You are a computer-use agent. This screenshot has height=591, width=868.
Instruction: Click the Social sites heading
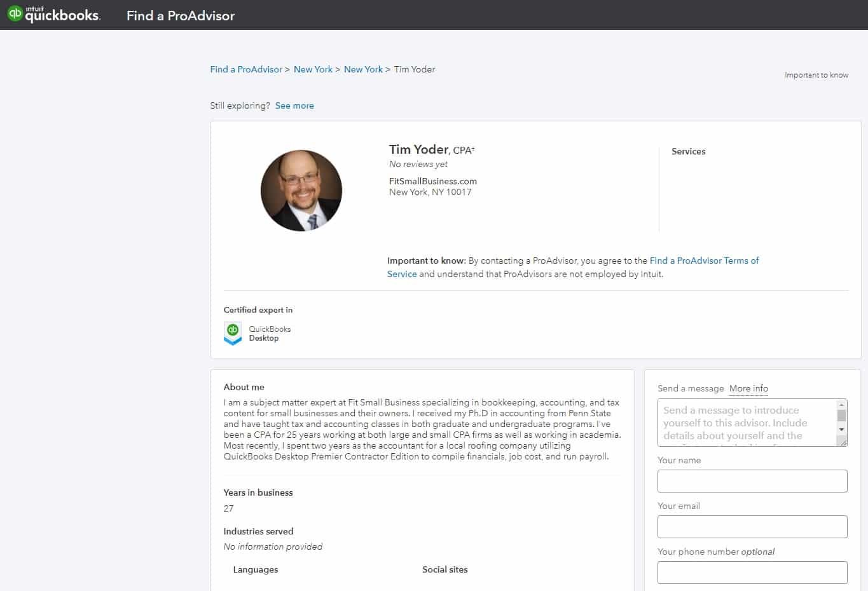(445, 569)
